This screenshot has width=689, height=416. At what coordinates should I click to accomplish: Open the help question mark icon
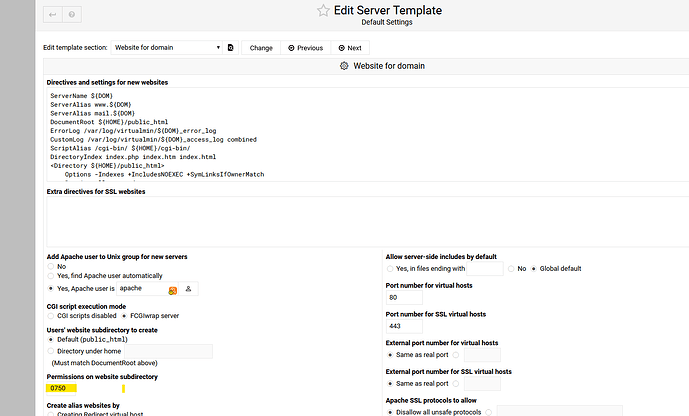[71, 16]
